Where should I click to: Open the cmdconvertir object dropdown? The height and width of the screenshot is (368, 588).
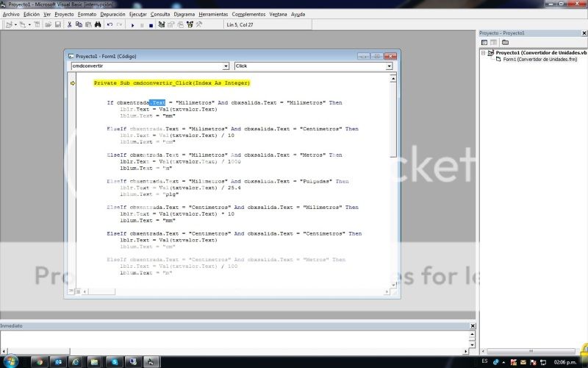pyautogui.click(x=226, y=66)
